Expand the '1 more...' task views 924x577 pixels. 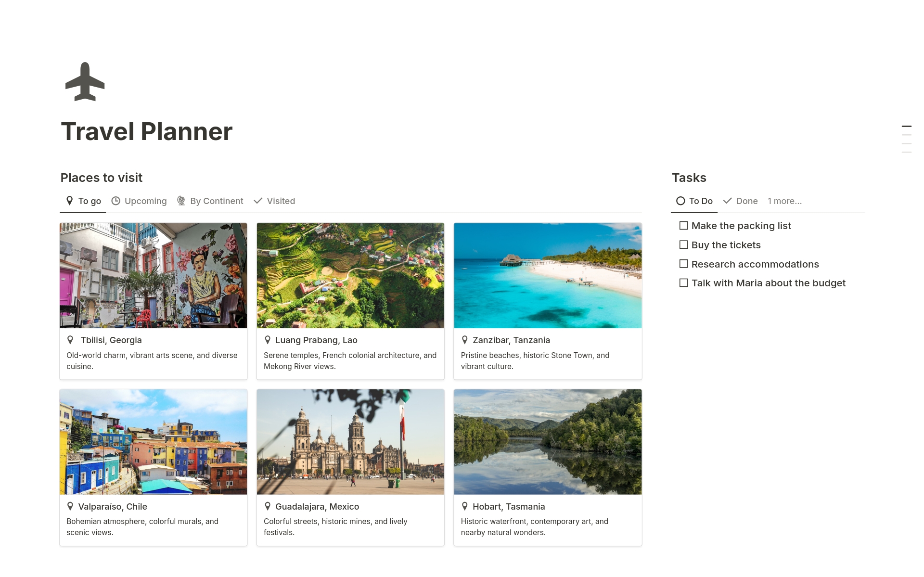click(784, 201)
